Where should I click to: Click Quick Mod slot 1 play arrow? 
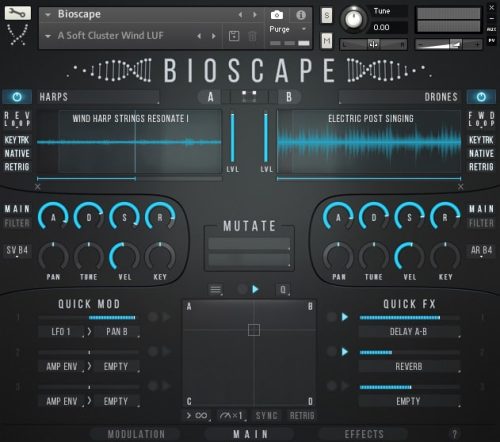click(x=166, y=317)
